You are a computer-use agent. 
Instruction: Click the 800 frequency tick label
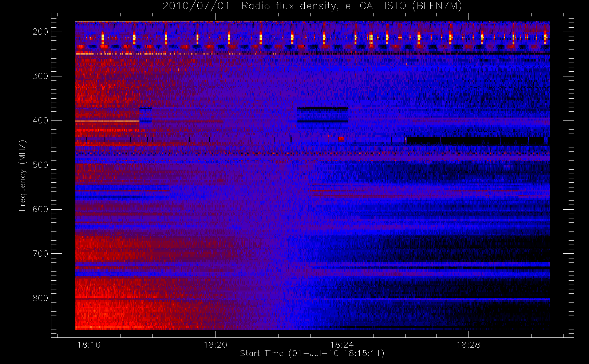[40, 298]
